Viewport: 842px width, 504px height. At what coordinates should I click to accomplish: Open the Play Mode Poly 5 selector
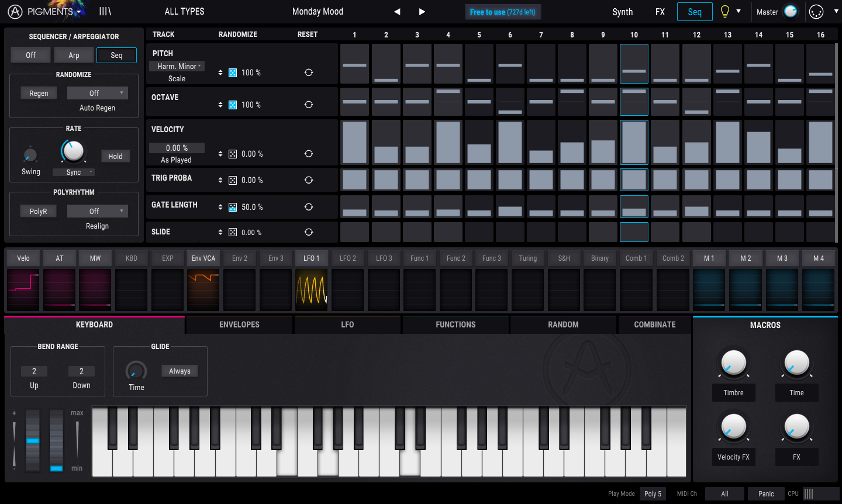click(653, 493)
